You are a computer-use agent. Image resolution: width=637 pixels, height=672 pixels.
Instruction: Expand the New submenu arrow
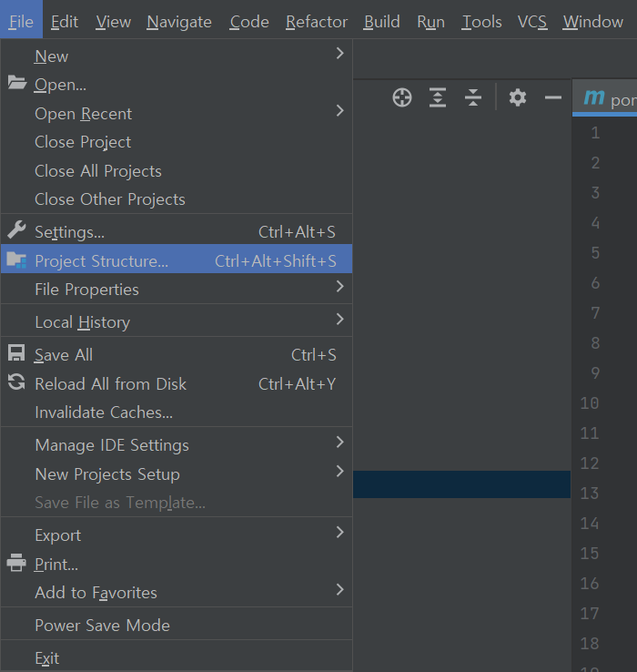[339, 53]
